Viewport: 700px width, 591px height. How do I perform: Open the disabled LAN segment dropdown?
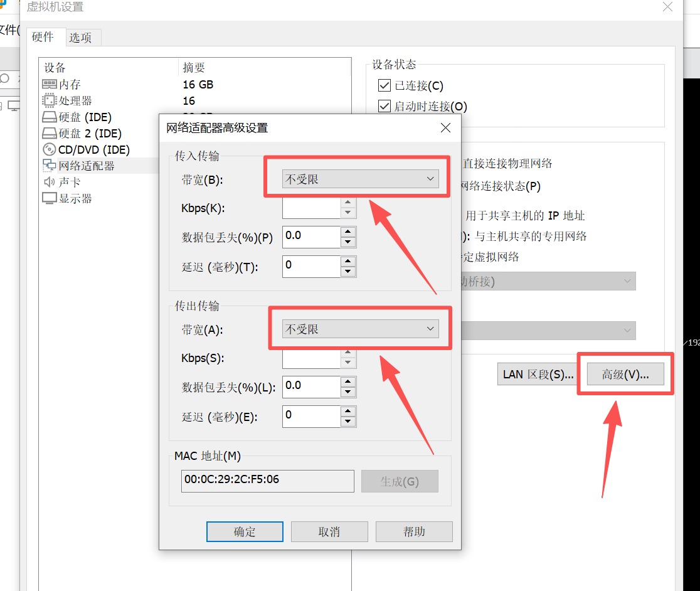(548, 330)
